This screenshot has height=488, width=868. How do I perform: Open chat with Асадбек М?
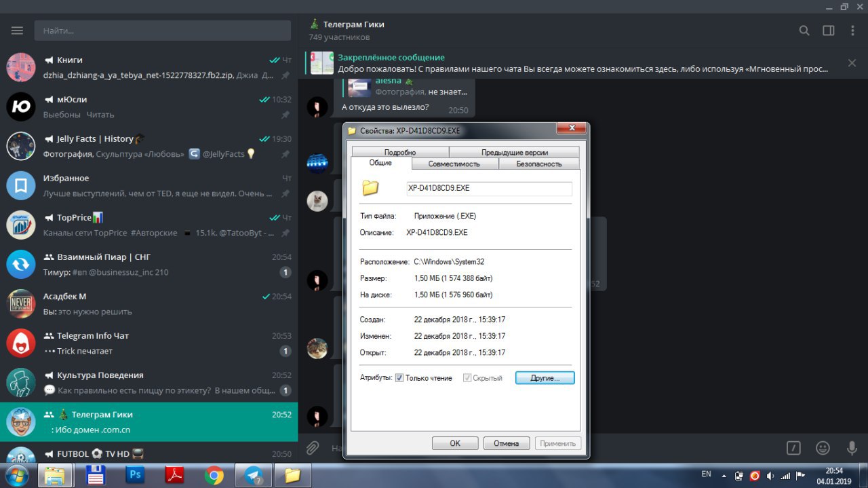(149, 303)
